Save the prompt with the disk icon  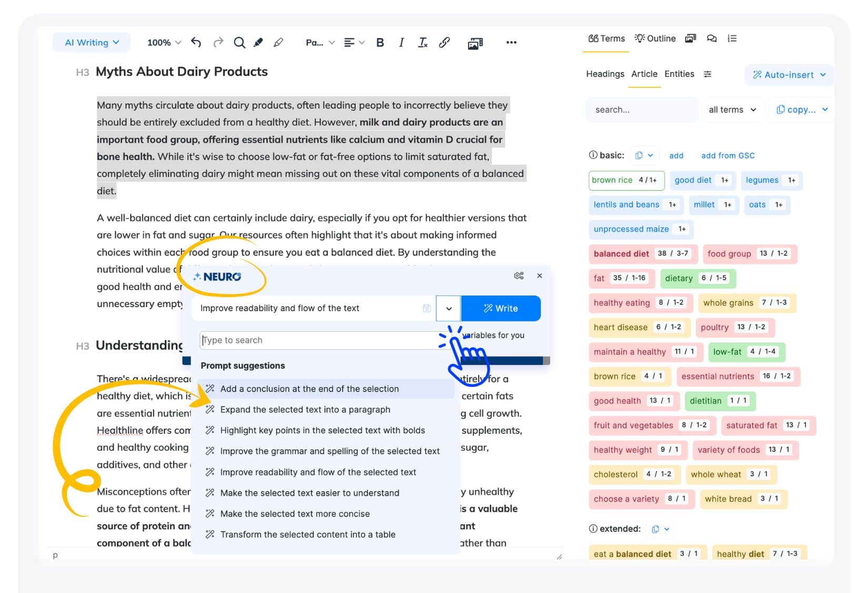click(x=427, y=308)
